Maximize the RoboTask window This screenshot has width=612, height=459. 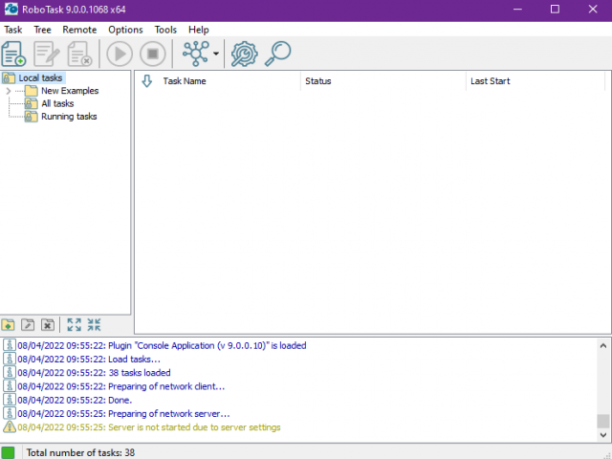click(555, 9)
